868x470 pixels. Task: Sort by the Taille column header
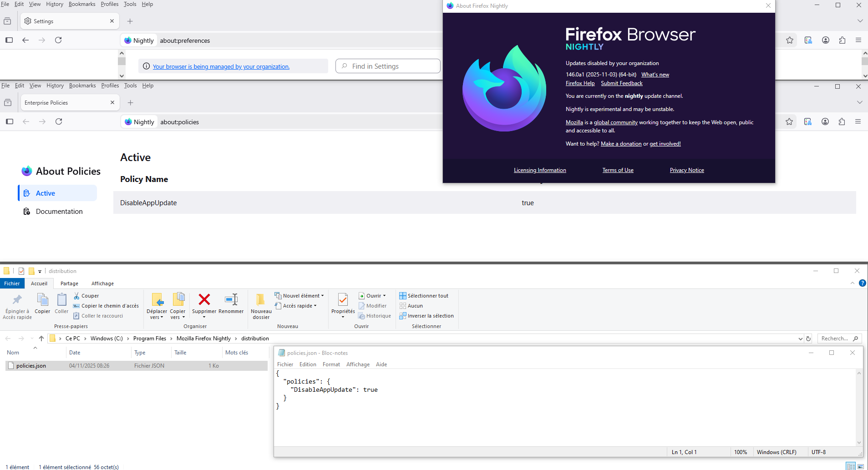197,353
